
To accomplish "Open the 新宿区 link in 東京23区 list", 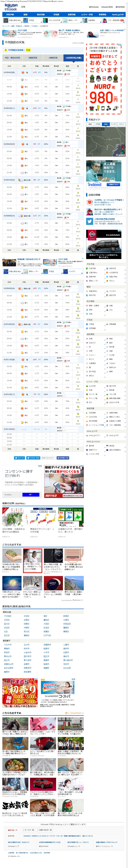I will 66,616.
